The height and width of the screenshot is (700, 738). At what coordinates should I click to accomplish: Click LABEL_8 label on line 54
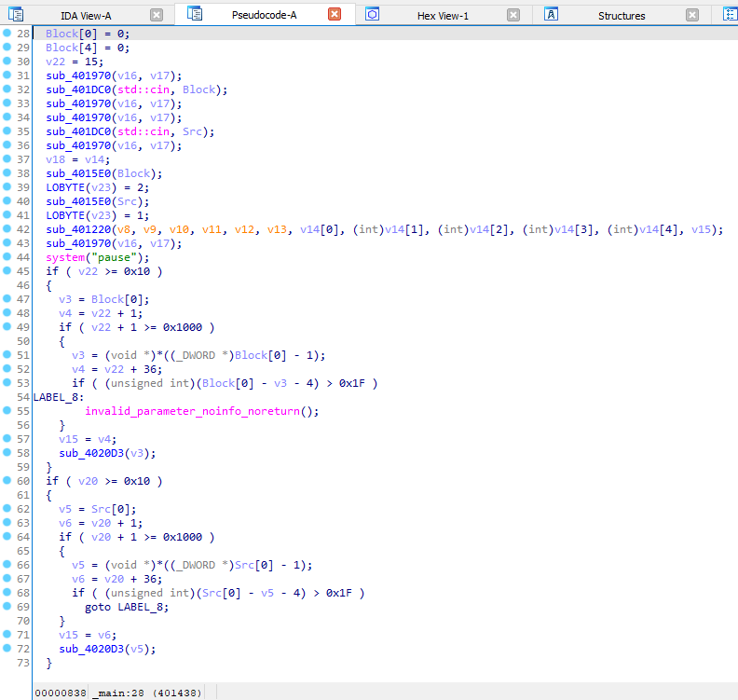(59, 397)
